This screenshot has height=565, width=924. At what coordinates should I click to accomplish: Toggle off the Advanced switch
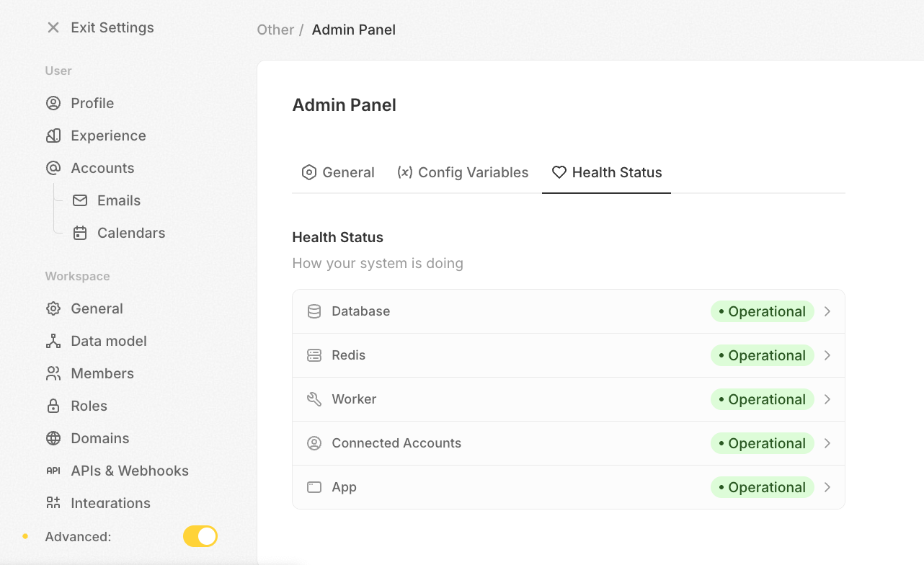click(200, 536)
